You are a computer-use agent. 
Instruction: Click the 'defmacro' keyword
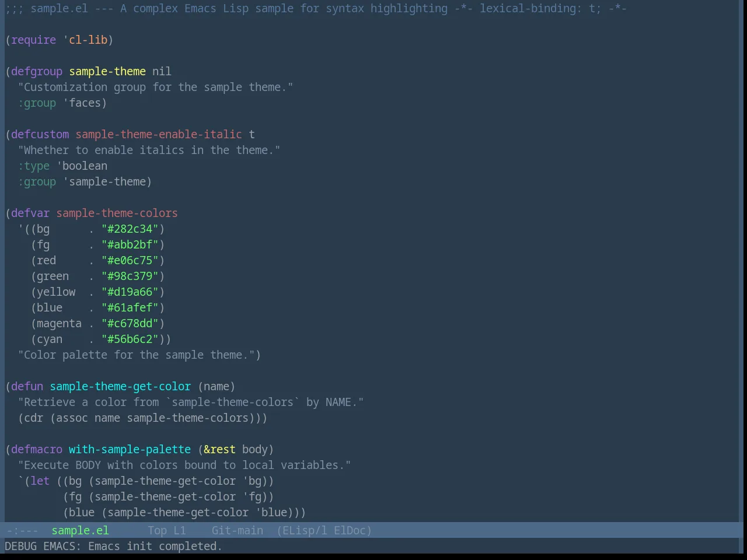pos(37,449)
